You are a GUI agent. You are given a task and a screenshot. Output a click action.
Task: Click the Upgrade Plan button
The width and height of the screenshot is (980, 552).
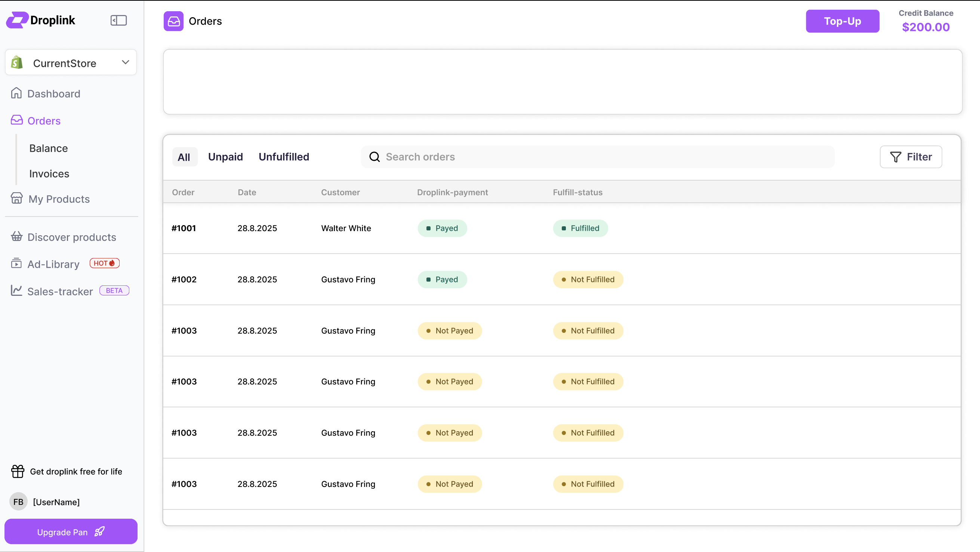tap(71, 532)
